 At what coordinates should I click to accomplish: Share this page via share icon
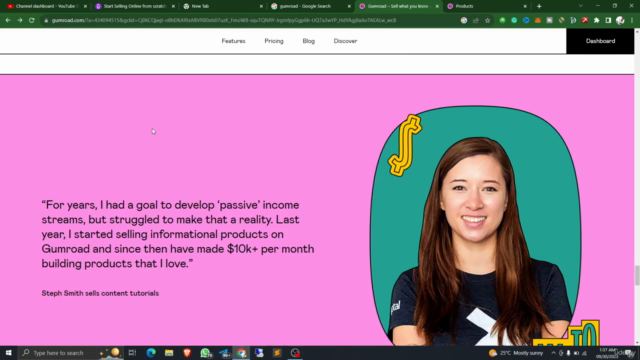[476, 20]
